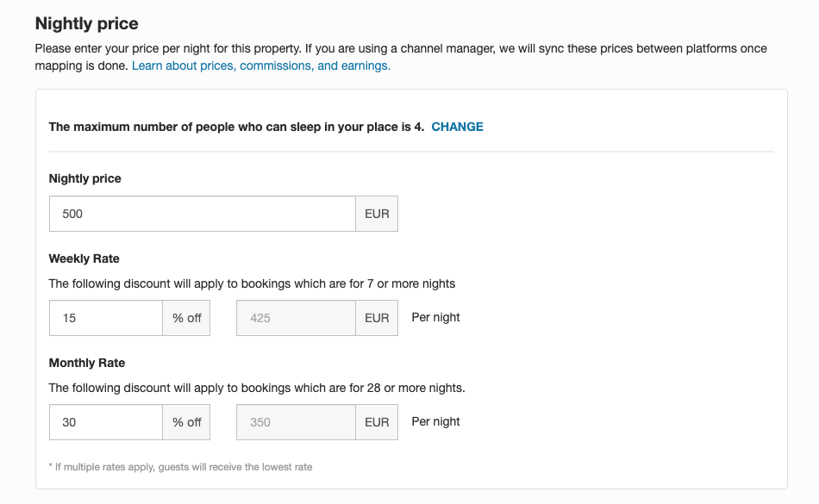The height and width of the screenshot is (504, 819).
Task: Click the 'Weekly Rate' label
Action: pyautogui.click(x=84, y=258)
